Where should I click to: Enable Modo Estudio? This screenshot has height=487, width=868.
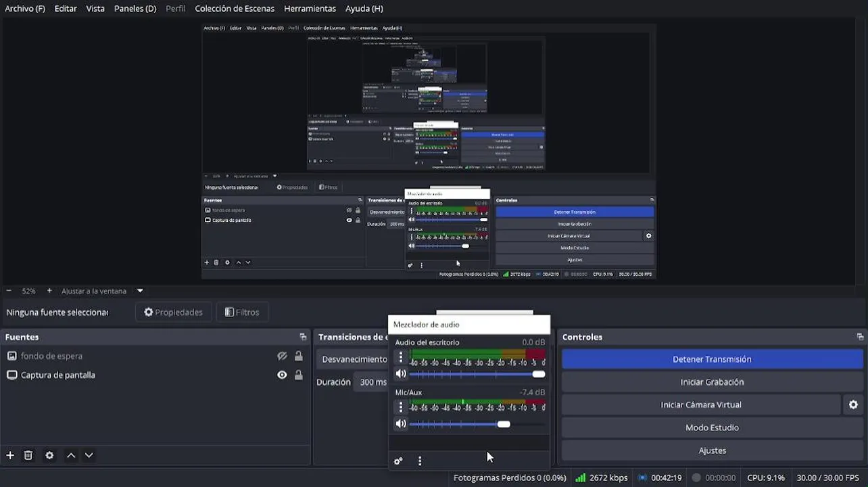(x=712, y=427)
